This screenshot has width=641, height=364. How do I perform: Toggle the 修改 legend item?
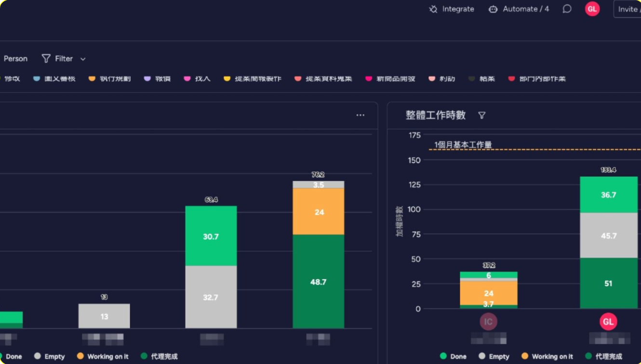point(10,78)
